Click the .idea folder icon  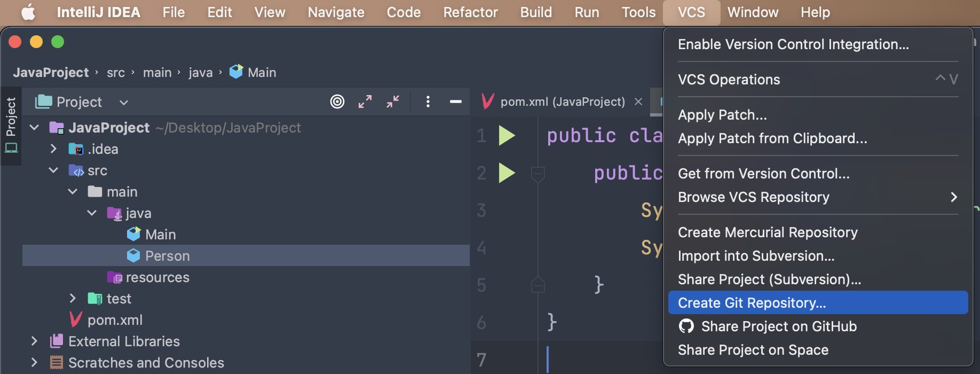pos(76,149)
